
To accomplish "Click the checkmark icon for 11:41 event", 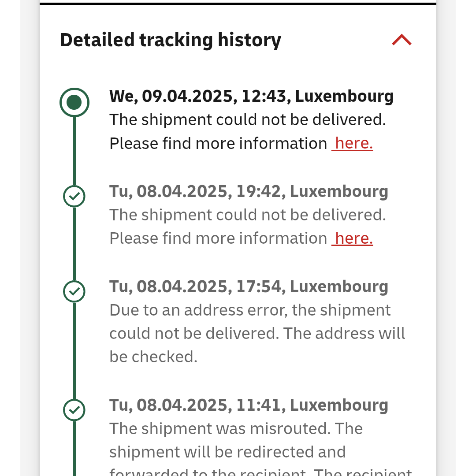I will coord(74,410).
